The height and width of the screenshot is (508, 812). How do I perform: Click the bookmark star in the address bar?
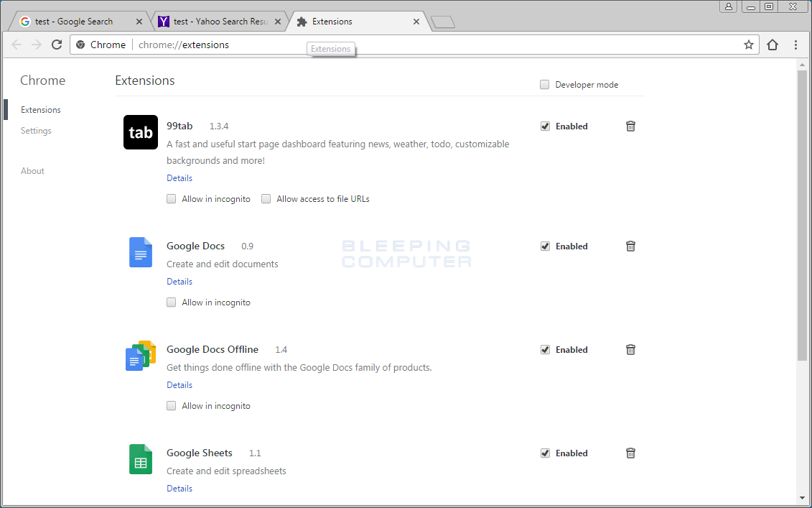pyautogui.click(x=749, y=45)
